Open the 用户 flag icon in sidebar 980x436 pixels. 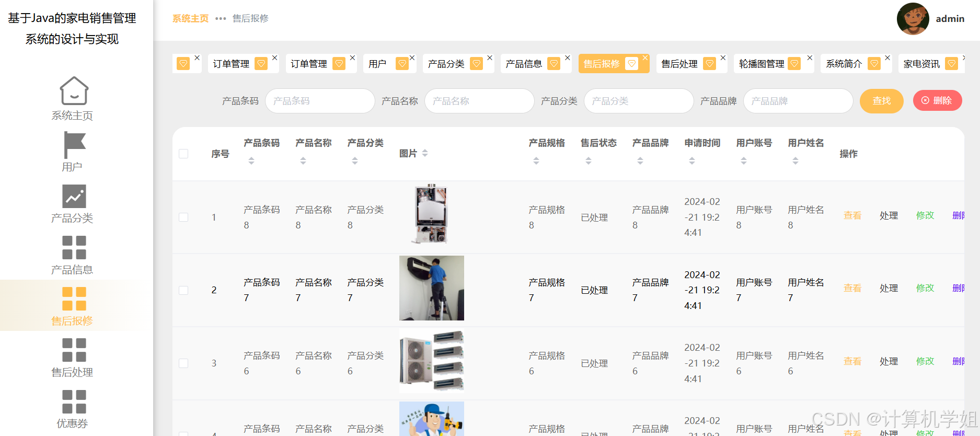pos(74,144)
